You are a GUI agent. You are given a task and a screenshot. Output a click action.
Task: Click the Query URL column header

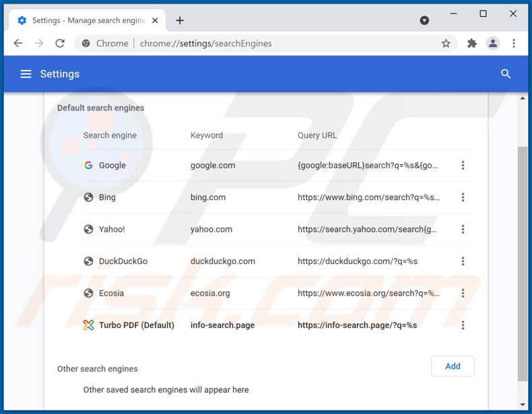pos(317,135)
